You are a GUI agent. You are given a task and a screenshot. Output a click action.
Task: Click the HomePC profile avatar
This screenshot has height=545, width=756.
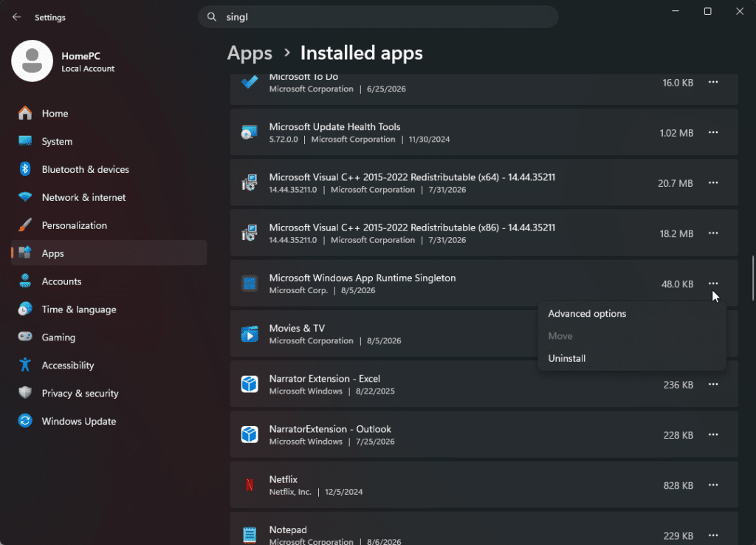pyautogui.click(x=32, y=61)
